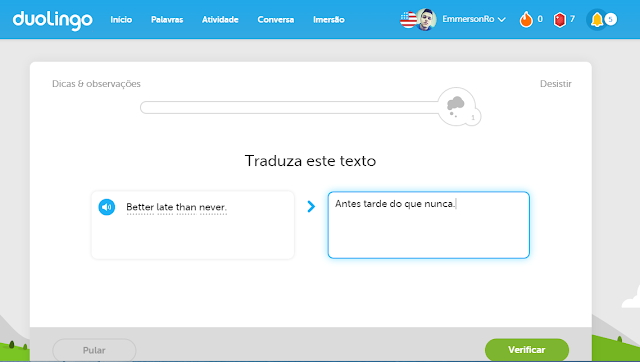Click the word "Better" for hints
The width and height of the screenshot is (640, 362).
point(140,207)
